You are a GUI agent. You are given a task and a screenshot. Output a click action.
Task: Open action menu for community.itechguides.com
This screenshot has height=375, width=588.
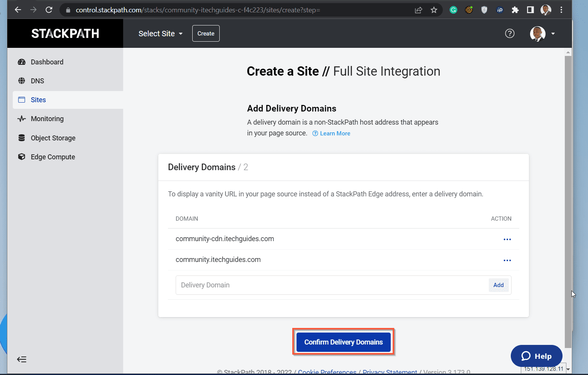tap(507, 260)
